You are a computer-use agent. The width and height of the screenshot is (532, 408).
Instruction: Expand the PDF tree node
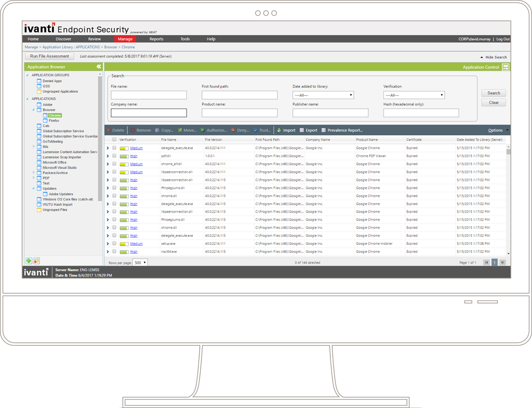tap(33, 178)
